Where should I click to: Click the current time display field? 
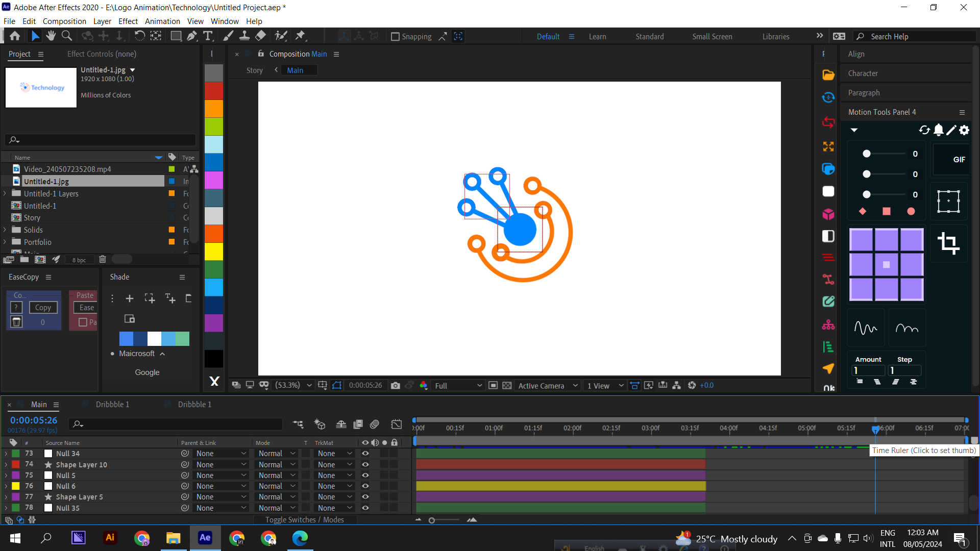coord(33,420)
